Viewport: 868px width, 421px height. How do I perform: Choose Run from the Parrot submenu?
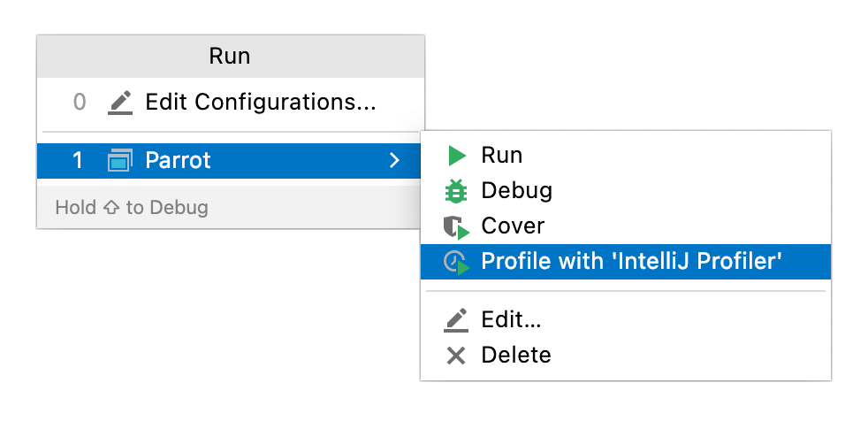point(626,156)
